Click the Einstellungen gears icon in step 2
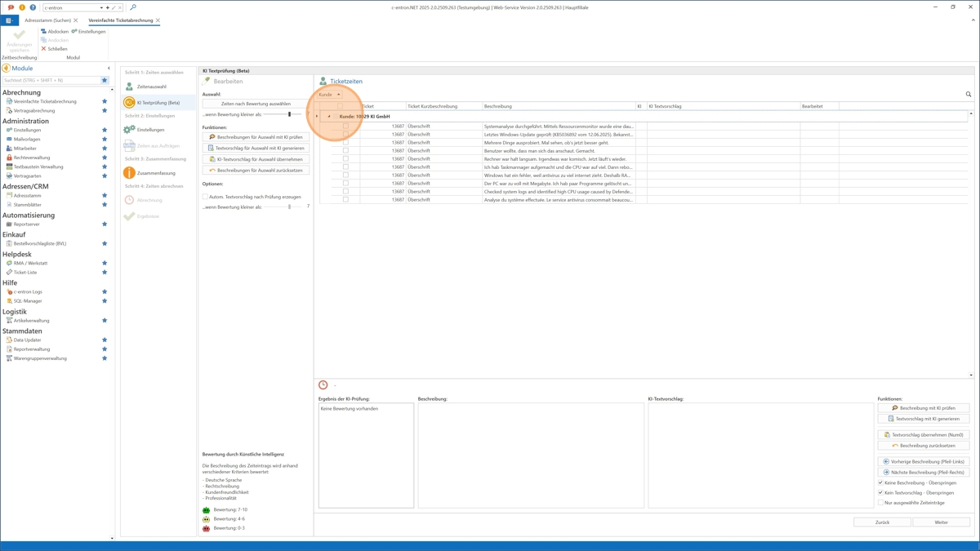The width and height of the screenshot is (980, 551). [x=129, y=130]
